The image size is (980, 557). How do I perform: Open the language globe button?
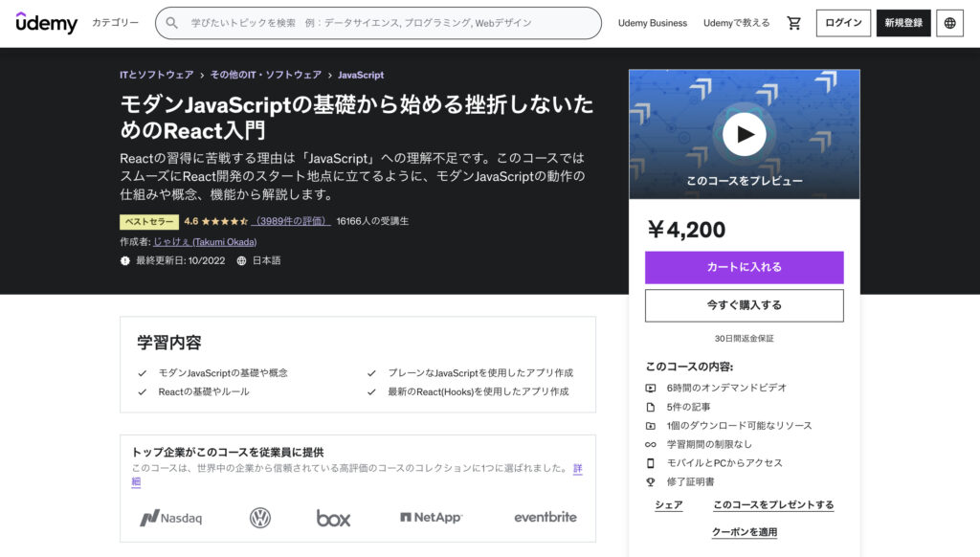pyautogui.click(x=949, y=23)
